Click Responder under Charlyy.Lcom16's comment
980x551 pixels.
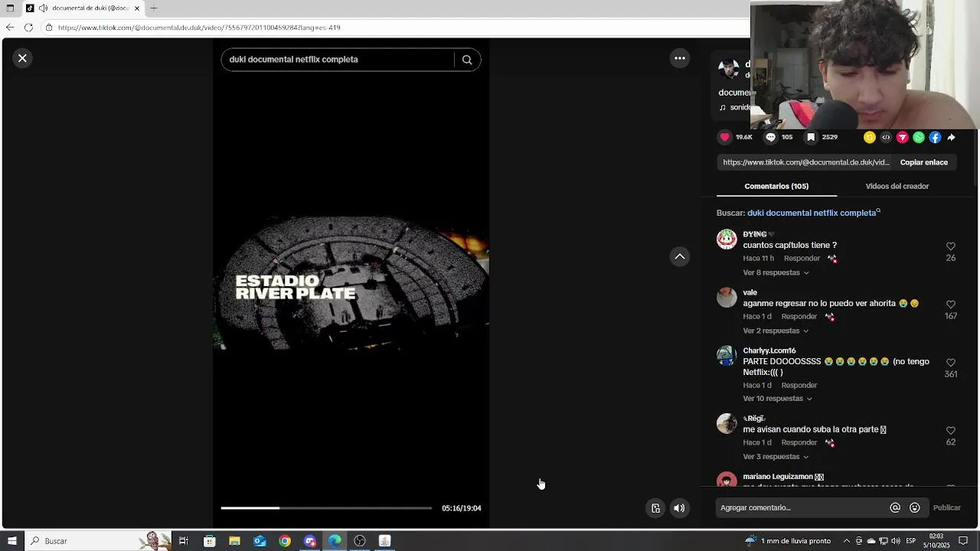click(799, 386)
